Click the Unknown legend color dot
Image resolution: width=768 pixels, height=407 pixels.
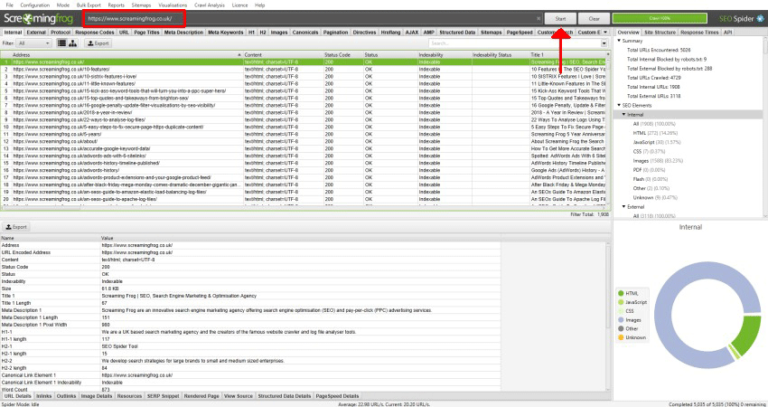coord(621,337)
